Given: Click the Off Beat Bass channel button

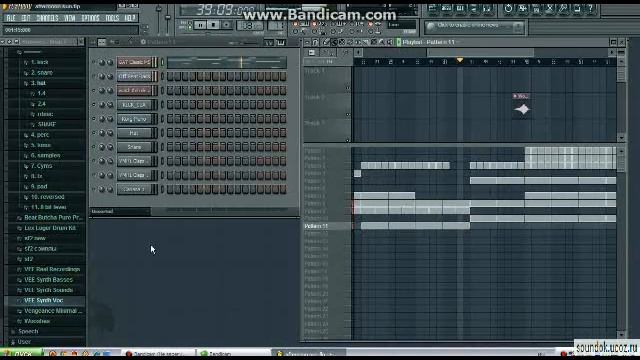Looking at the screenshot, I should pyautogui.click(x=134, y=76).
